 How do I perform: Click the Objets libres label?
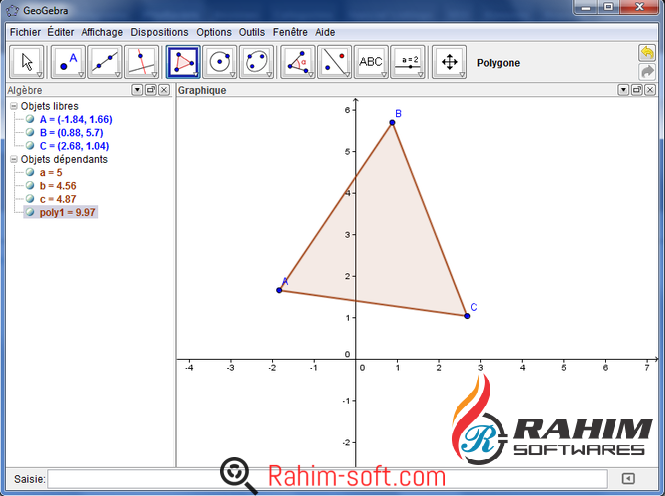pyautogui.click(x=50, y=106)
